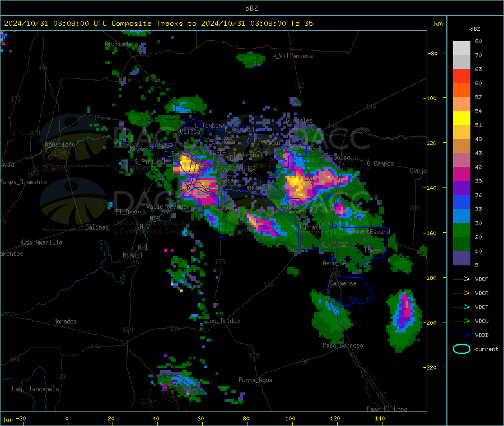Click the 'Paso_Barroso' map label

click(343, 345)
